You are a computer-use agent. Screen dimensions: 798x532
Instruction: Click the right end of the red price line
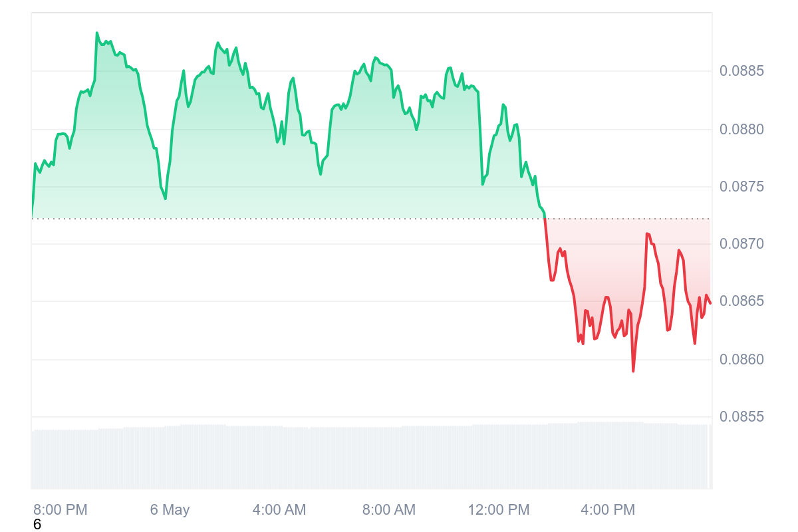click(x=710, y=303)
